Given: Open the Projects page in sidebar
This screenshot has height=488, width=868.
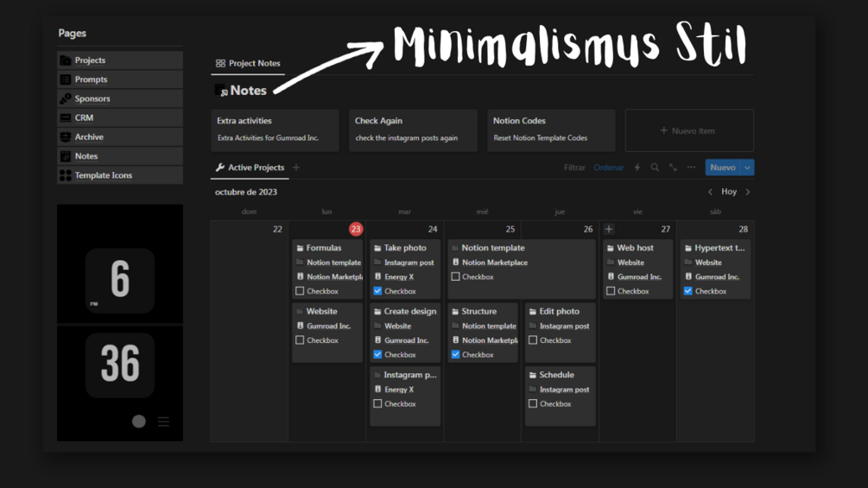Looking at the screenshot, I should pos(119,60).
